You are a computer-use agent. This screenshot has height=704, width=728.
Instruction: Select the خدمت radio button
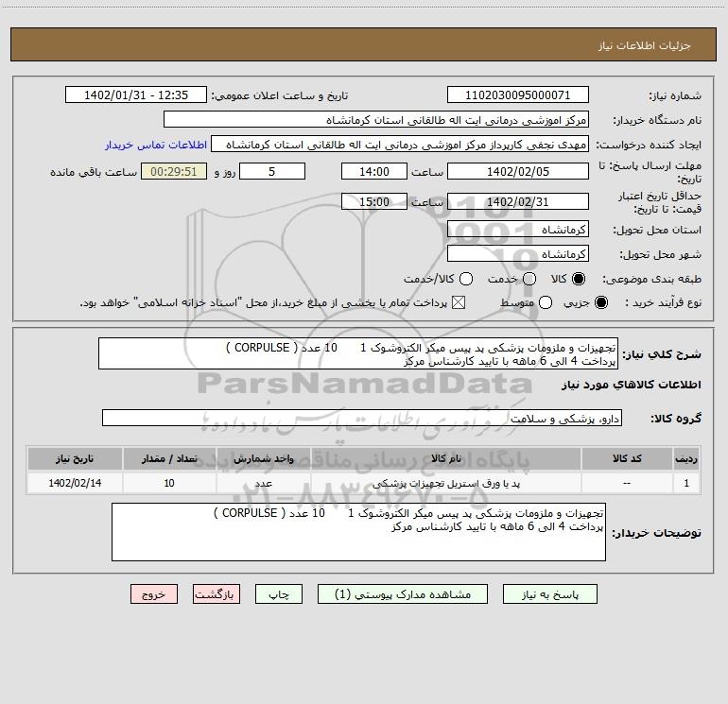coord(529,279)
